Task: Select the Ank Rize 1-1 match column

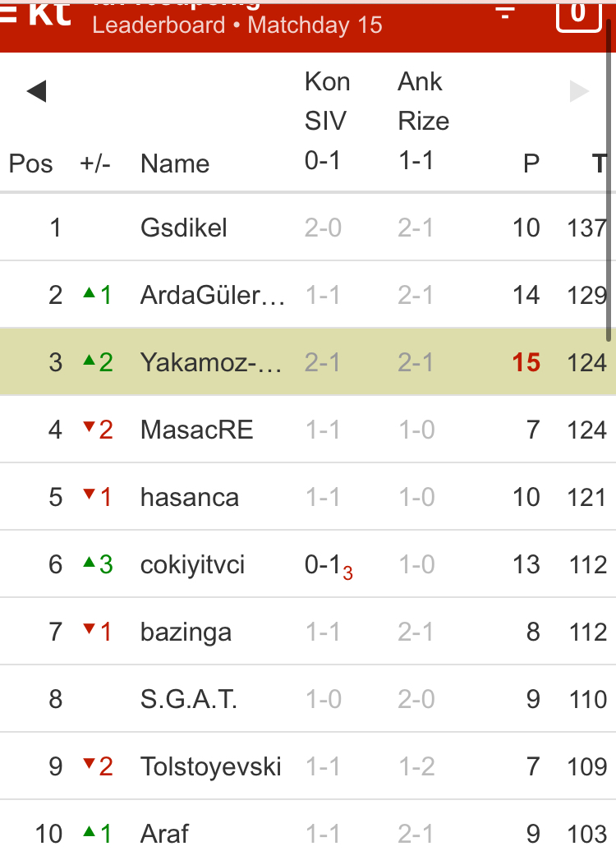Action: click(x=423, y=122)
